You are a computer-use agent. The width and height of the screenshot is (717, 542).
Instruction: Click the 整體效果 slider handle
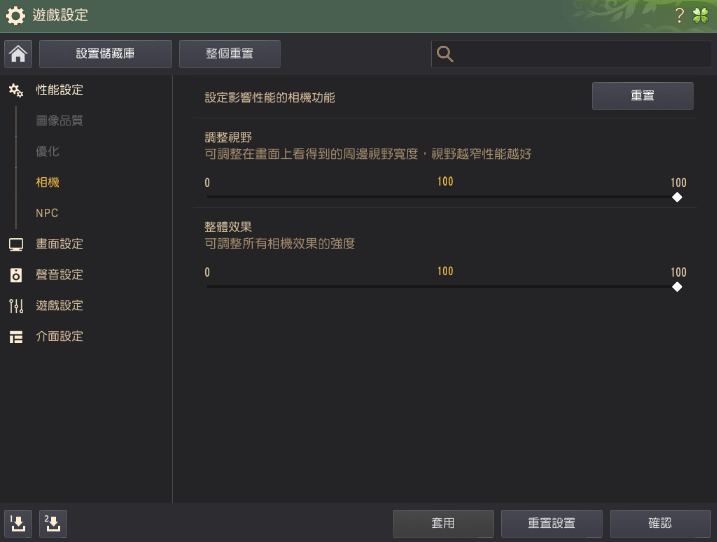(x=677, y=287)
